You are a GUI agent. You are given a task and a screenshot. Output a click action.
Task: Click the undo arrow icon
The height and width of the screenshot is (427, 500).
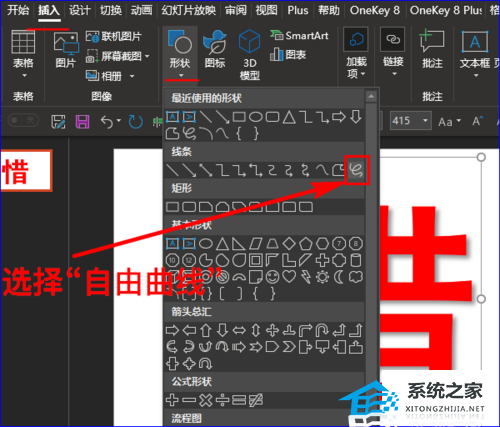click(107, 122)
